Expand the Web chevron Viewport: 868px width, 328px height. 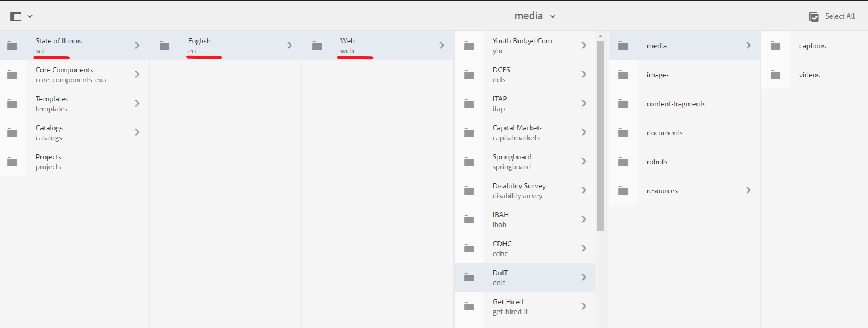click(x=442, y=45)
